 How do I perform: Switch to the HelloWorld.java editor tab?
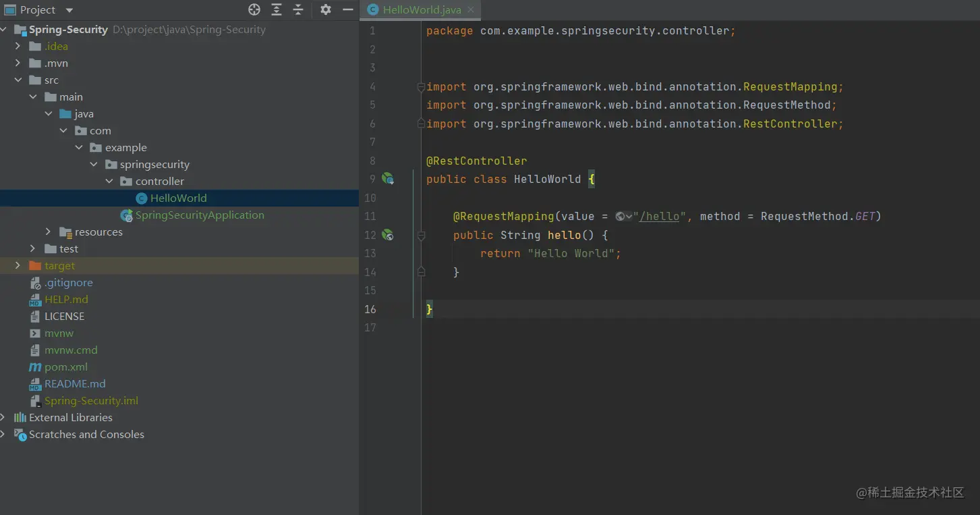click(x=422, y=10)
